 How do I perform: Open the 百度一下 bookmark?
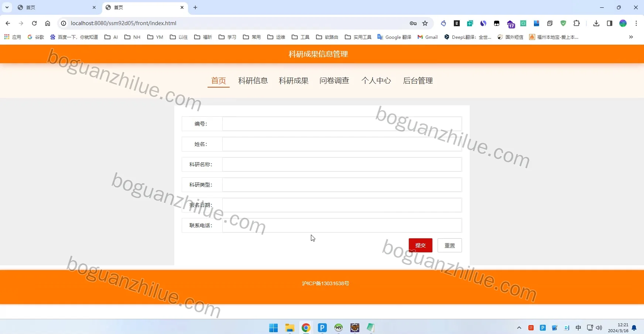(74, 37)
